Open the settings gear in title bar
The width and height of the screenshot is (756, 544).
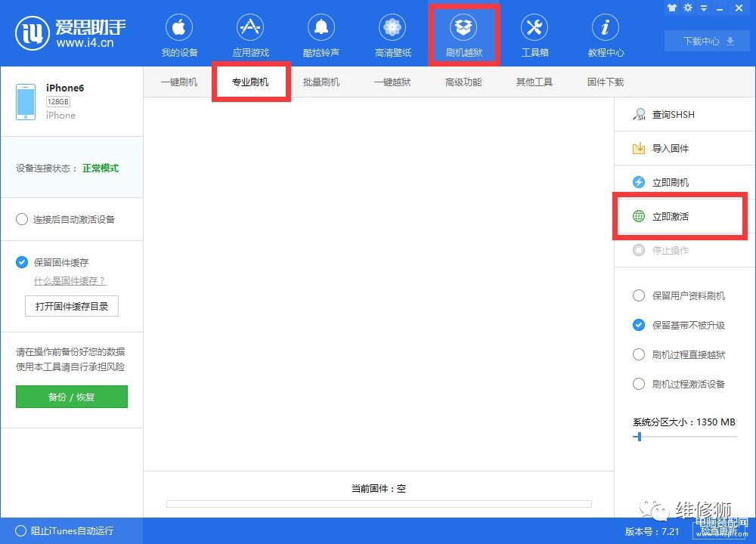pyautogui.click(x=688, y=8)
